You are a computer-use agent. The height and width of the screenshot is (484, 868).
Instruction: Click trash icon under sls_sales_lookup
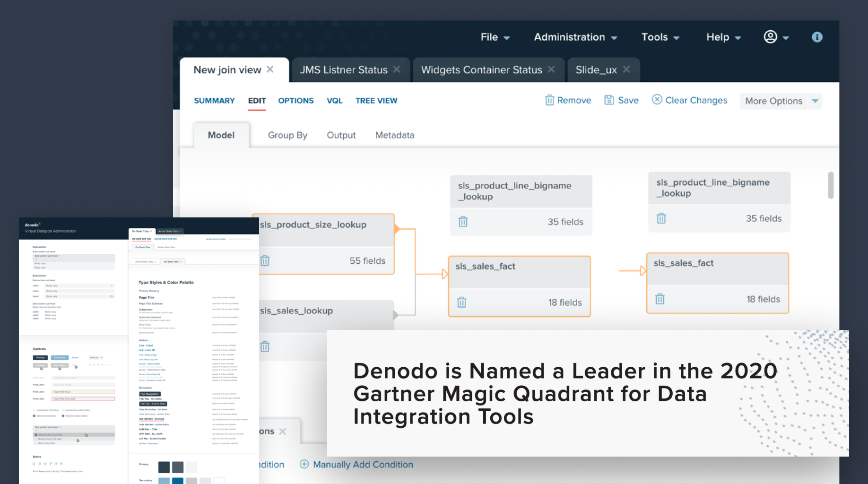click(265, 346)
